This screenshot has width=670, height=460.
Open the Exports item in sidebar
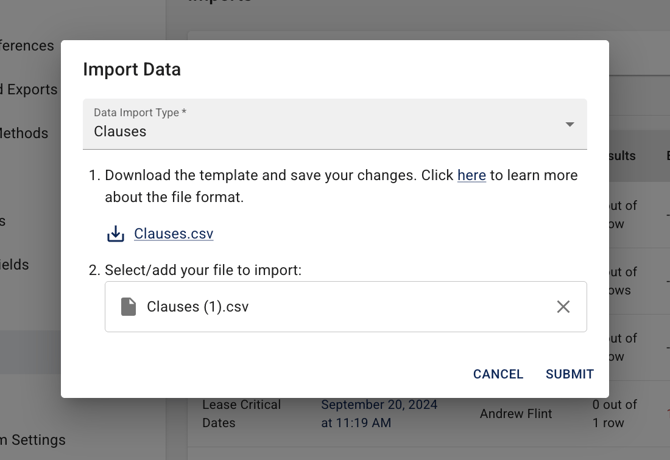coord(28,89)
